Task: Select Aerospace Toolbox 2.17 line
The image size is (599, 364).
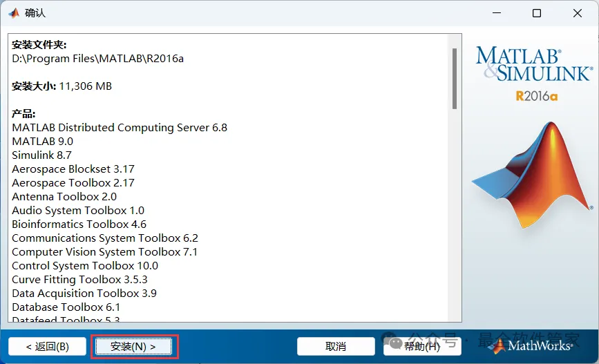Action: click(x=73, y=183)
